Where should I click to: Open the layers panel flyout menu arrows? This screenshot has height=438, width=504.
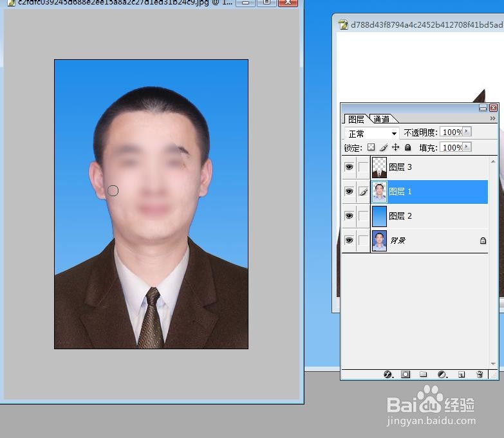493,118
